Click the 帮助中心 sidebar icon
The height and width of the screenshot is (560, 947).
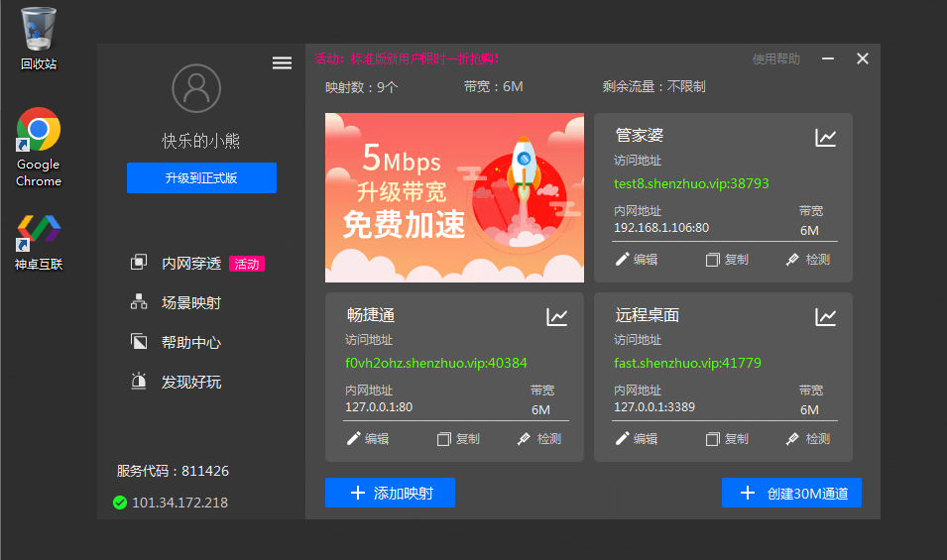click(139, 342)
